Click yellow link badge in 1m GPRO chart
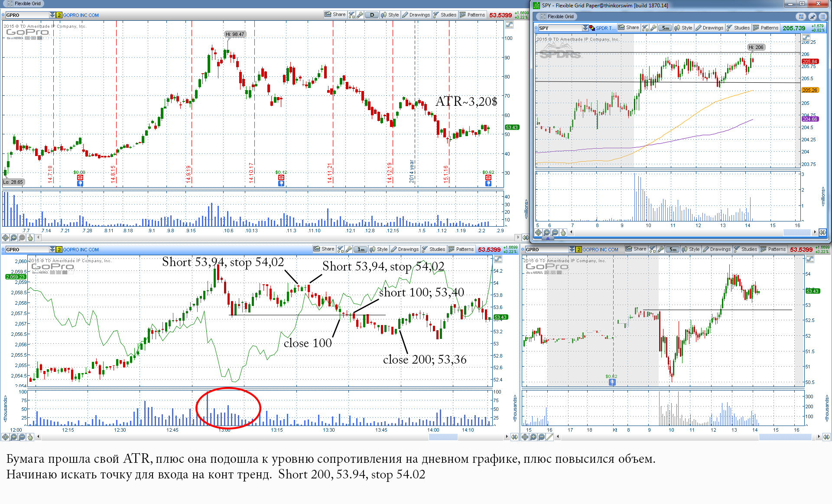832x504 pixels. (x=59, y=249)
